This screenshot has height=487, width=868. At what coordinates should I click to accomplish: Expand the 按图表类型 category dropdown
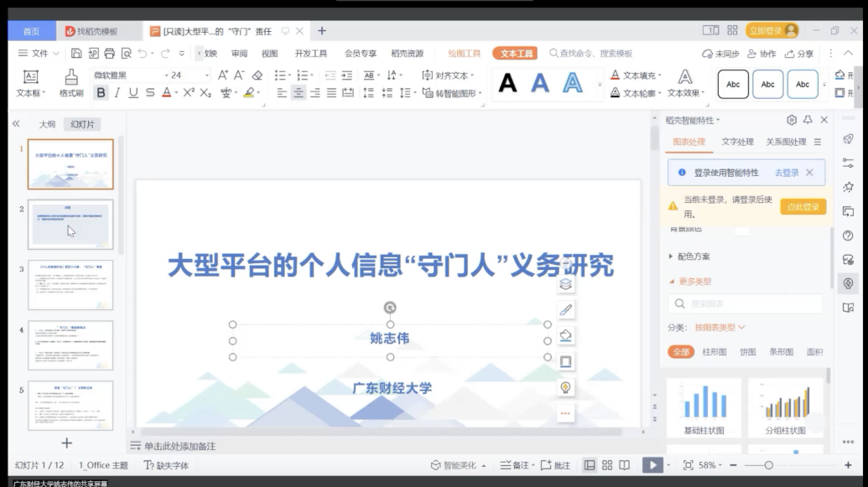click(720, 327)
